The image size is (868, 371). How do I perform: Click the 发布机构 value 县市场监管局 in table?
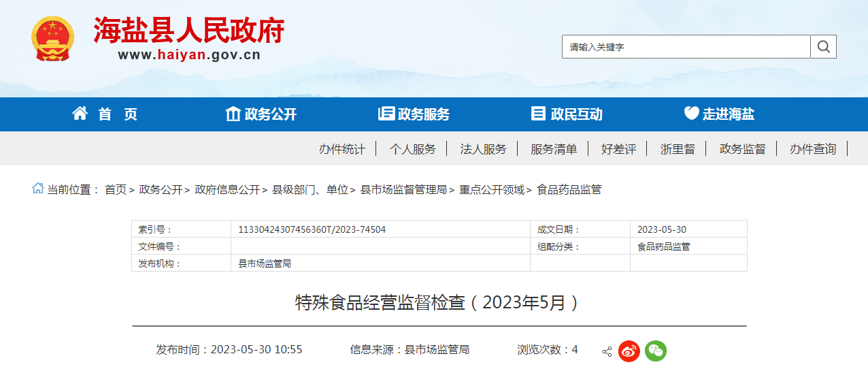[265, 263]
